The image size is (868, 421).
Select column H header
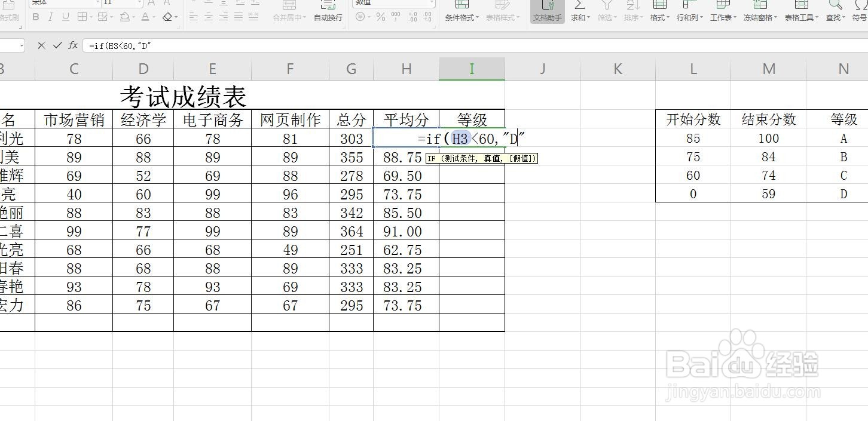(407, 69)
